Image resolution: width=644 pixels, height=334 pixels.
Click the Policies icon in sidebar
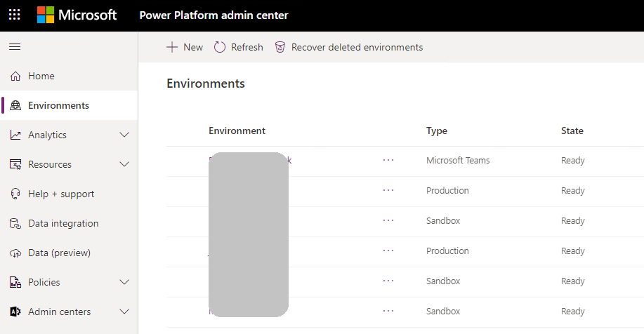coord(15,282)
